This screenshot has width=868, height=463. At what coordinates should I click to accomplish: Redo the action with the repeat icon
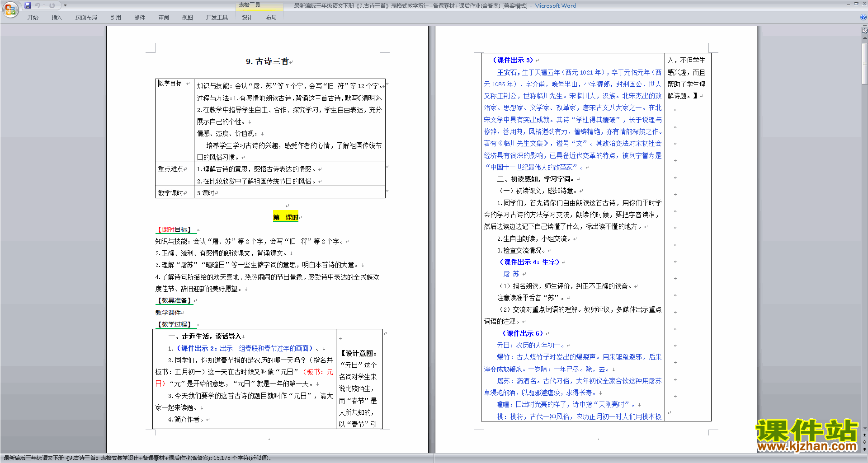point(52,5)
